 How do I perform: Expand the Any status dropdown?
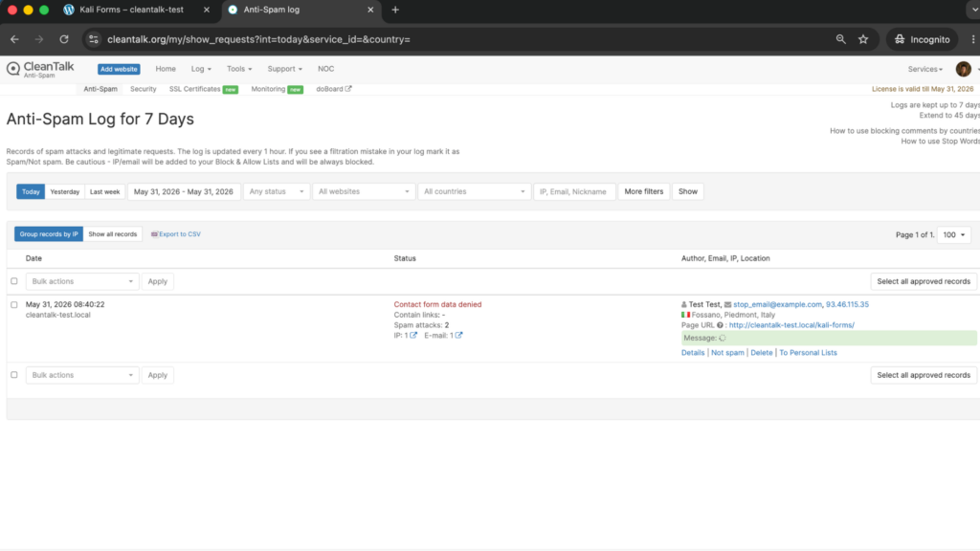click(277, 191)
